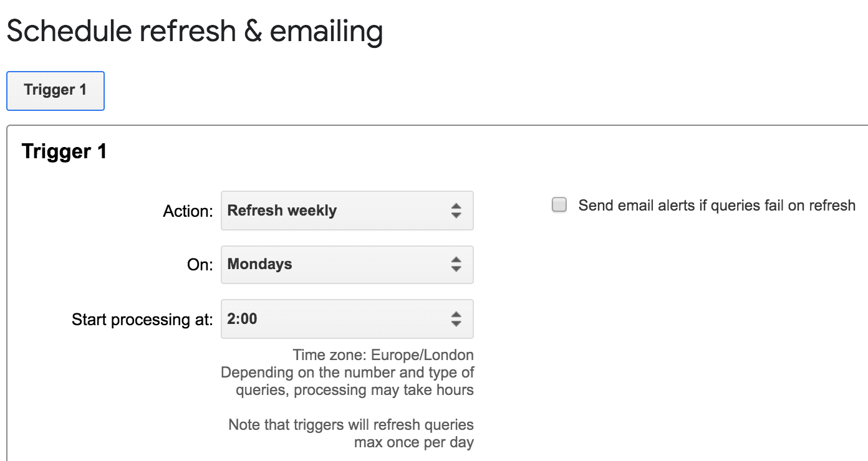Enable the send email alerts checkbox
The image size is (868, 461).
559,205
